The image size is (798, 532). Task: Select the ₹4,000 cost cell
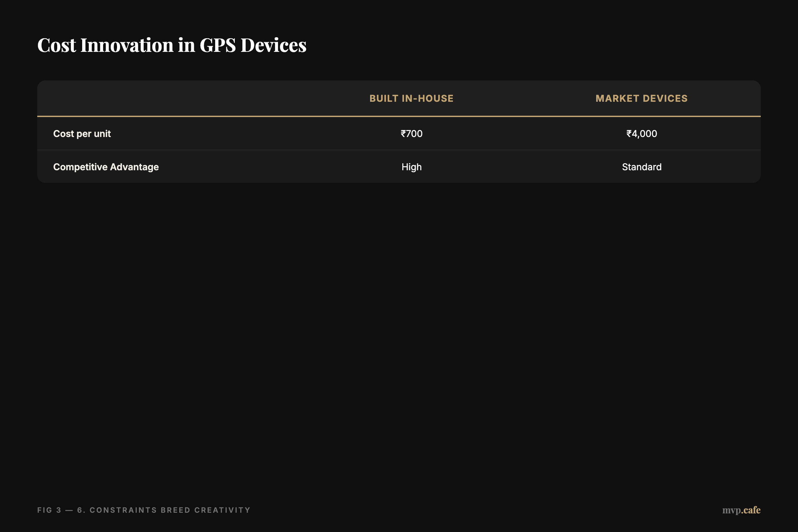[641, 134]
